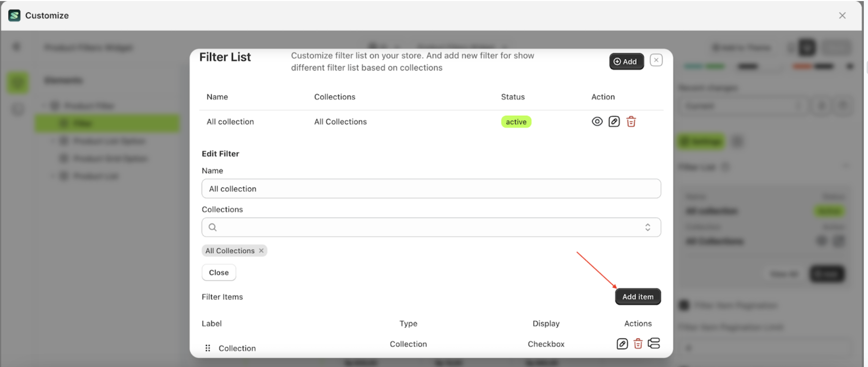The width and height of the screenshot is (868, 367).
Task: Remove the All Collections tag
Action: 262,250
